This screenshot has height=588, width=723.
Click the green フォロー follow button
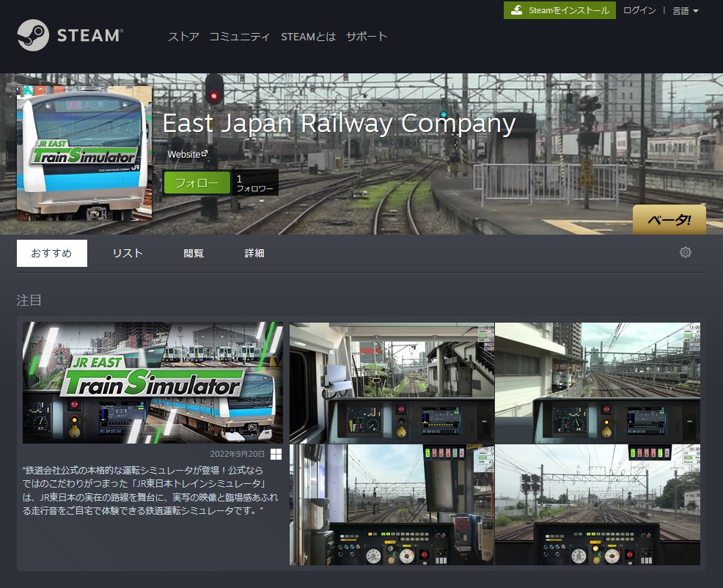[x=197, y=183]
